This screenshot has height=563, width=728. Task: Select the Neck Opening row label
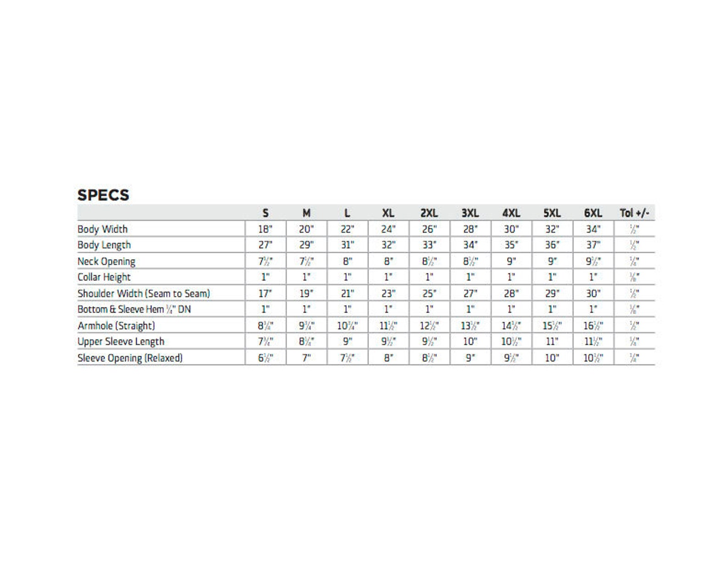tap(106, 261)
